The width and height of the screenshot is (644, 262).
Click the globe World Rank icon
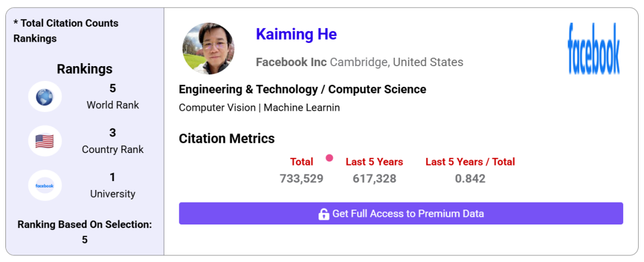click(x=45, y=97)
